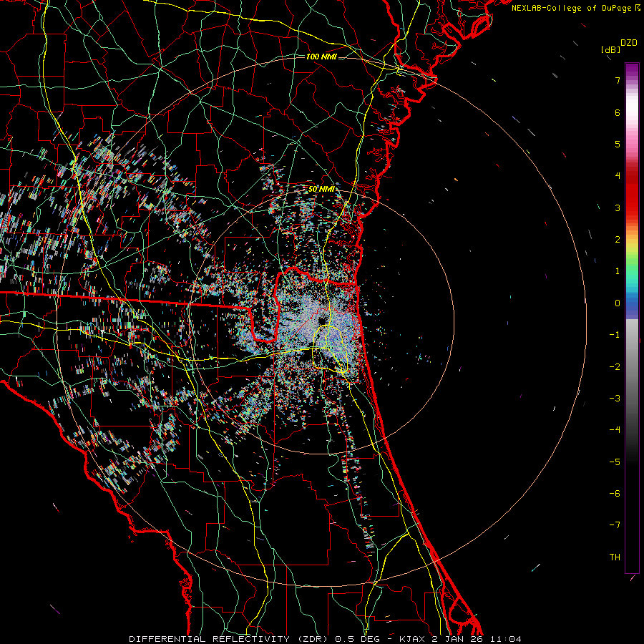
Task: Click the 3 value on the color scale
Action: click(618, 208)
